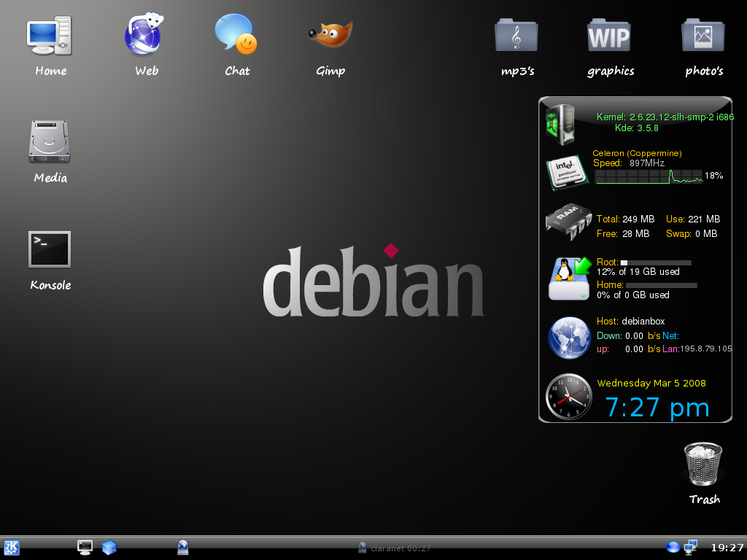Click the "Use: 221 MB" memory text
Image resolution: width=747 pixels, height=560 pixels.
[x=693, y=219]
